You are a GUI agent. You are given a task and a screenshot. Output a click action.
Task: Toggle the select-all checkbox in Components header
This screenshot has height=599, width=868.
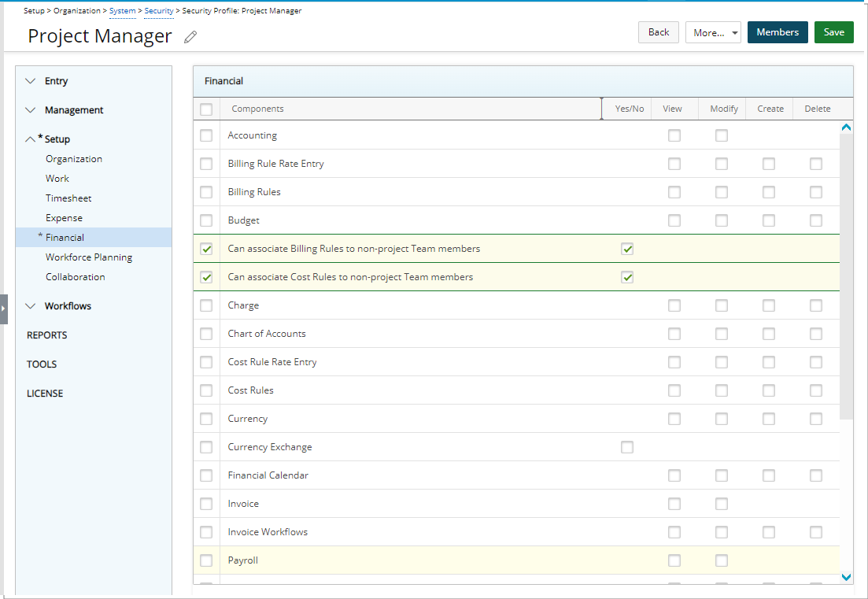[x=206, y=109]
